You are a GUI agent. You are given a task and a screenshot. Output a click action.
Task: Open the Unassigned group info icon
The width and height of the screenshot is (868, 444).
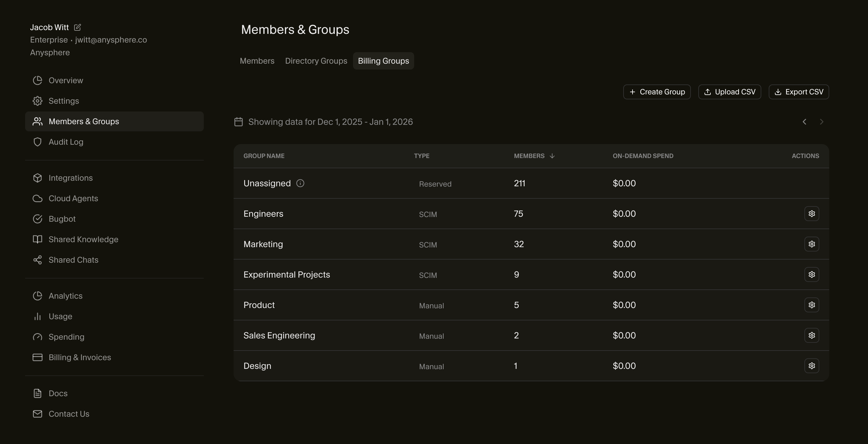click(x=300, y=183)
